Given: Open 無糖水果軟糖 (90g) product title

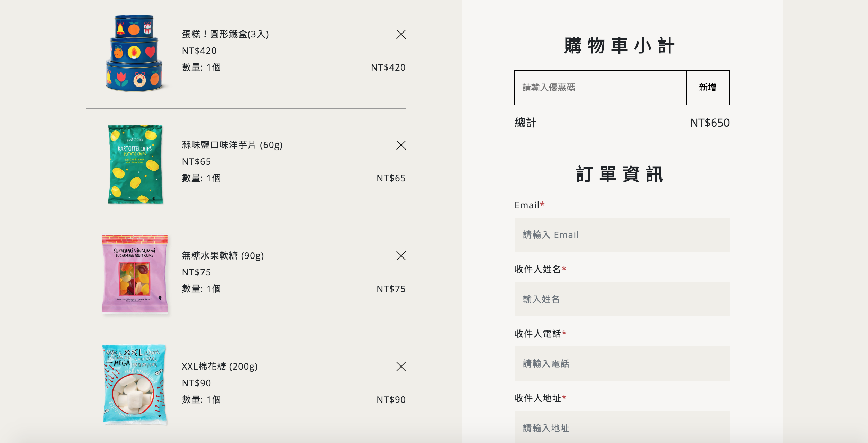Looking at the screenshot, I should pyautogui.click(x=223, y=256).
